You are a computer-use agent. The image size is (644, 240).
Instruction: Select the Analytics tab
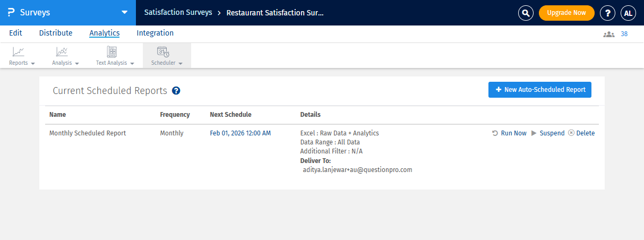click(105, 33)
